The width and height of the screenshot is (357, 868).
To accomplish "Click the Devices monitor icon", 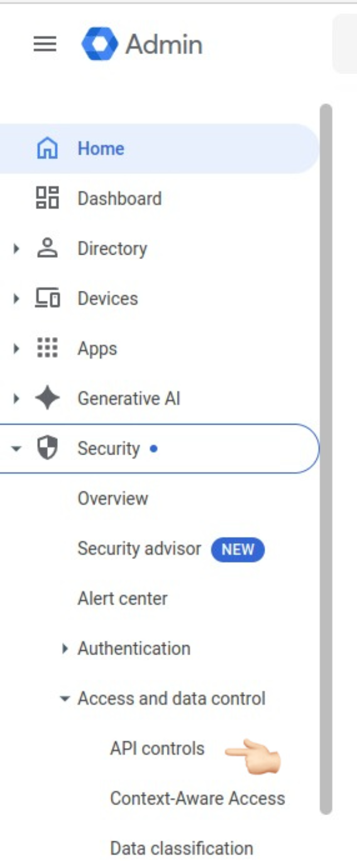I will [x=47, y=299].
